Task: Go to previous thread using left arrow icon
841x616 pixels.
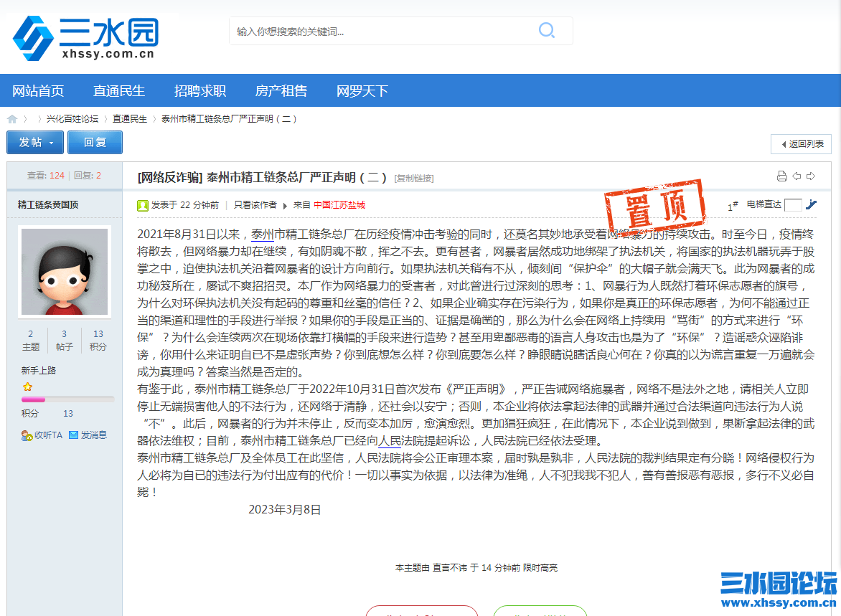Action: tap(797, 176)
